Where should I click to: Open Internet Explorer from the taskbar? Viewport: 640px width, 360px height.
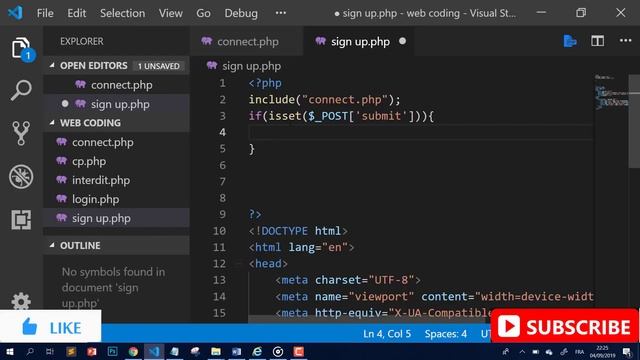[x=257, y=351]
